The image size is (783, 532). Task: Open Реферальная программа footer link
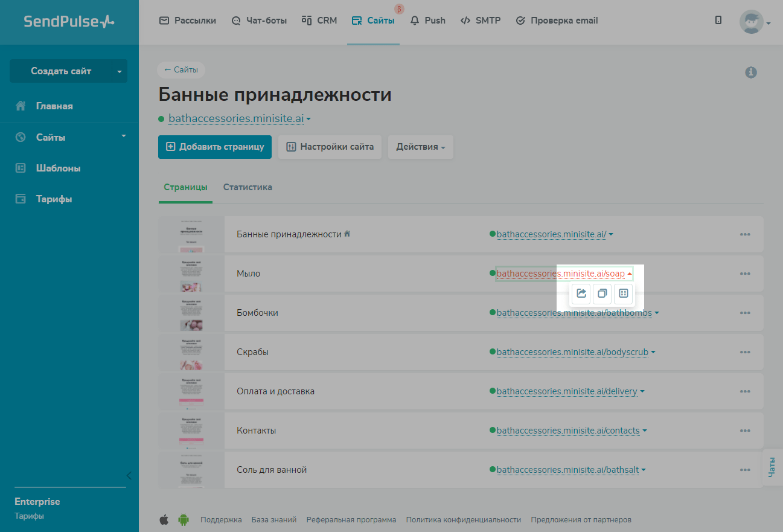[x=351, y=519]
